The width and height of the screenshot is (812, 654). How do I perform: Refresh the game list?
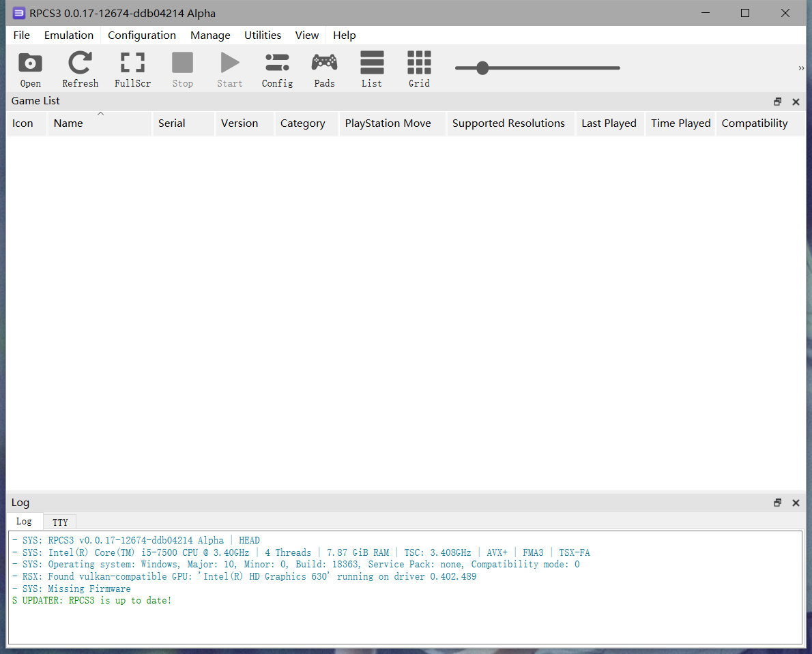(x=81, y=70)
